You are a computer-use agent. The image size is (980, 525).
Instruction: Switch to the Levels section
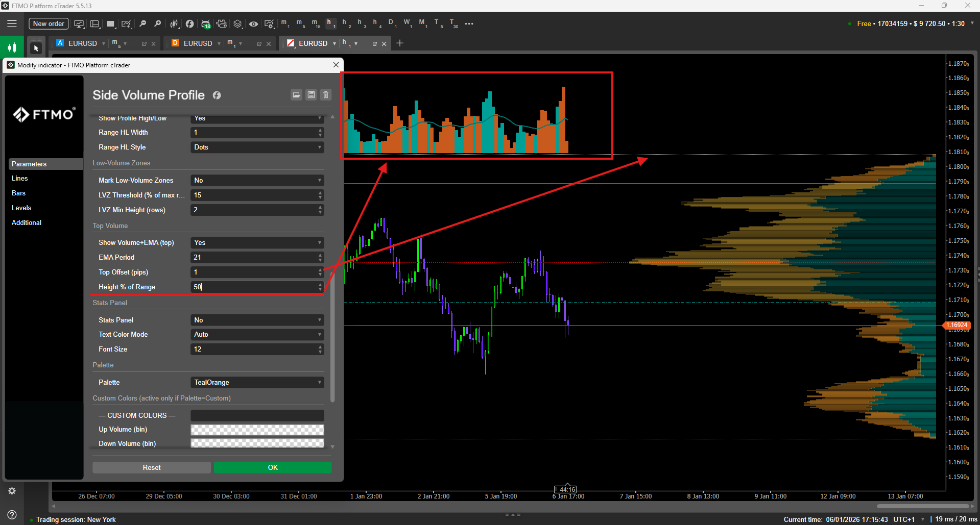21,208
